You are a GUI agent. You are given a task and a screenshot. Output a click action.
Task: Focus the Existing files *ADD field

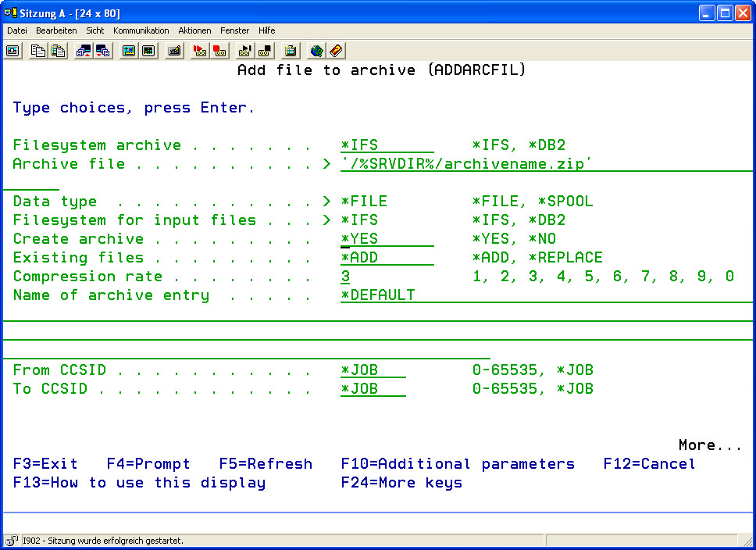click(387, 258)
